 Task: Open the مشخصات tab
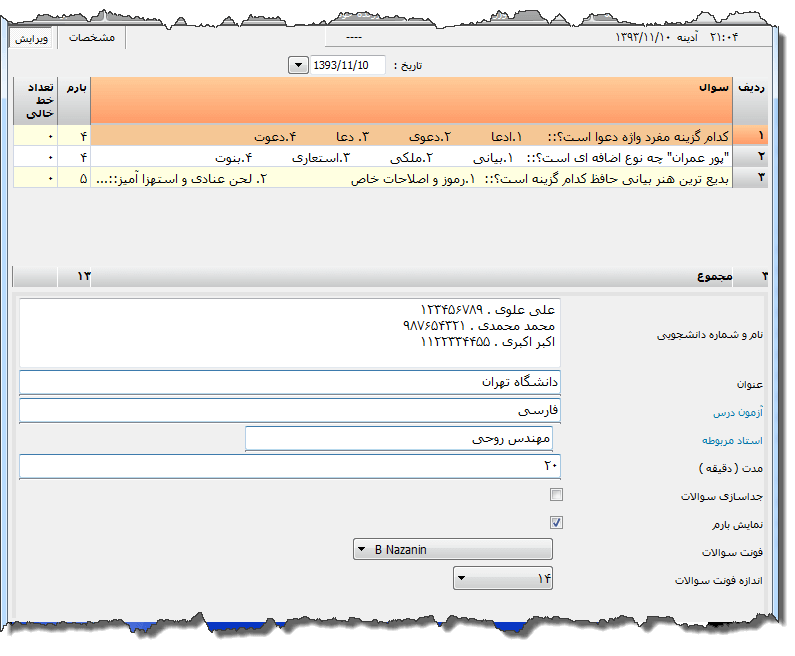[x=92, y=38]
